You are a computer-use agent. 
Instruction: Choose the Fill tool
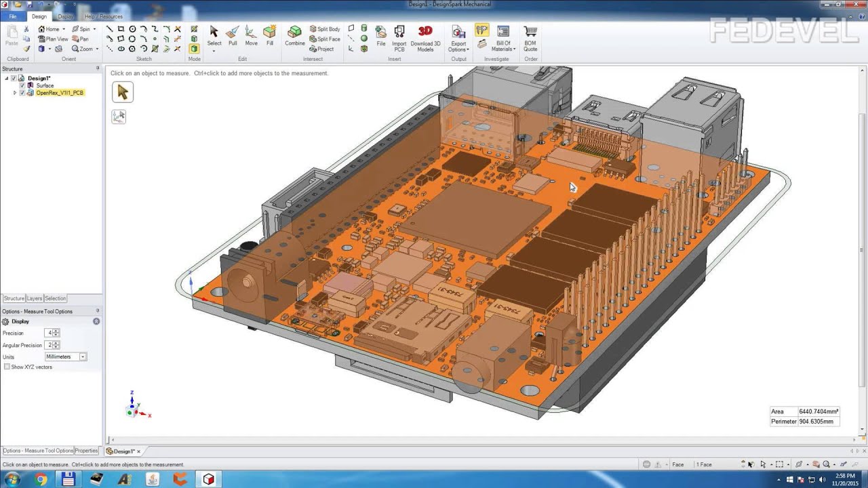(x=270, y=36)
